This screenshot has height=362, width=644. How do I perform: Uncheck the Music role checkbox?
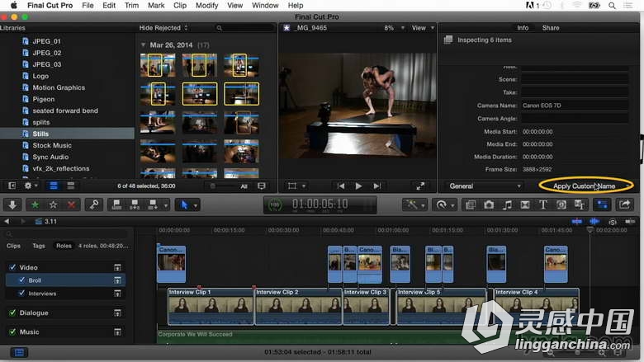(x=12, y=331)
